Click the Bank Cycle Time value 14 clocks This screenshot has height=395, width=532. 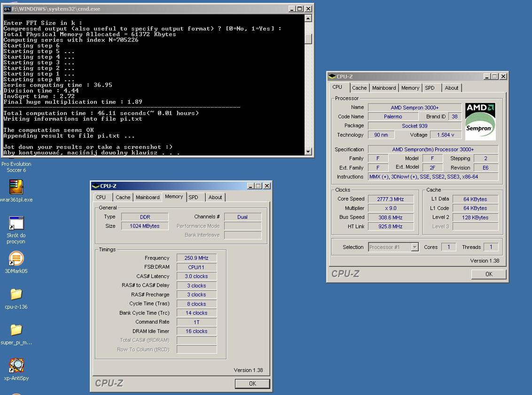click(196, 313)
